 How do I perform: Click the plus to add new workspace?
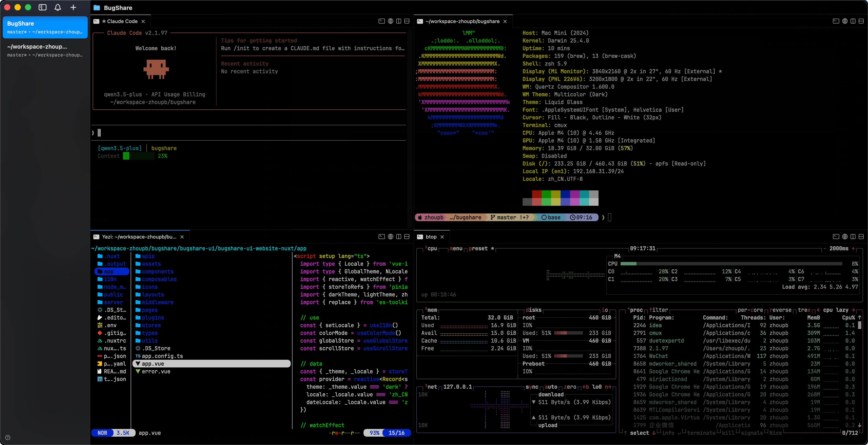[x=73, y=7]
